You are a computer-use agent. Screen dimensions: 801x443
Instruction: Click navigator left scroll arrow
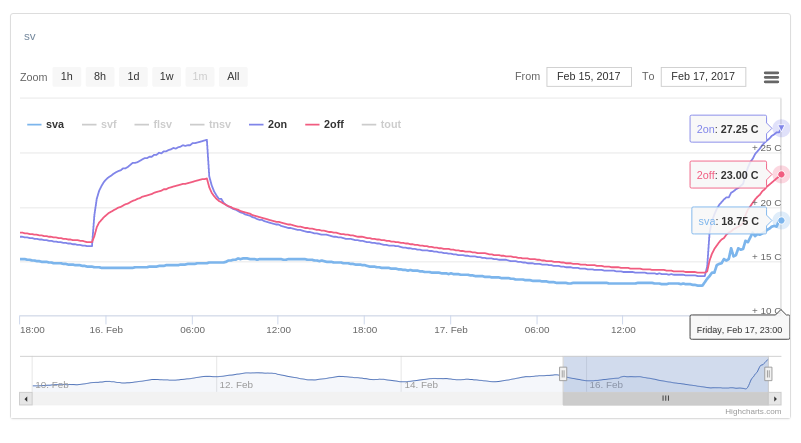[26, 398]
